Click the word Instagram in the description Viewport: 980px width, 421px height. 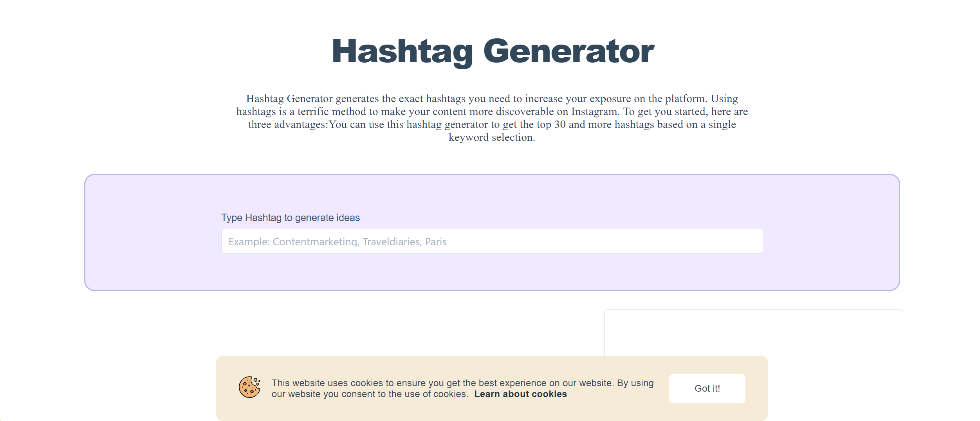pos(594,112)
